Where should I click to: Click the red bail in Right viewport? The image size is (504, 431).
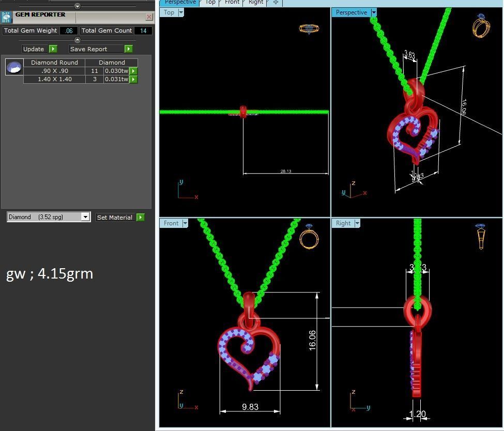click(x=417, y=311)
